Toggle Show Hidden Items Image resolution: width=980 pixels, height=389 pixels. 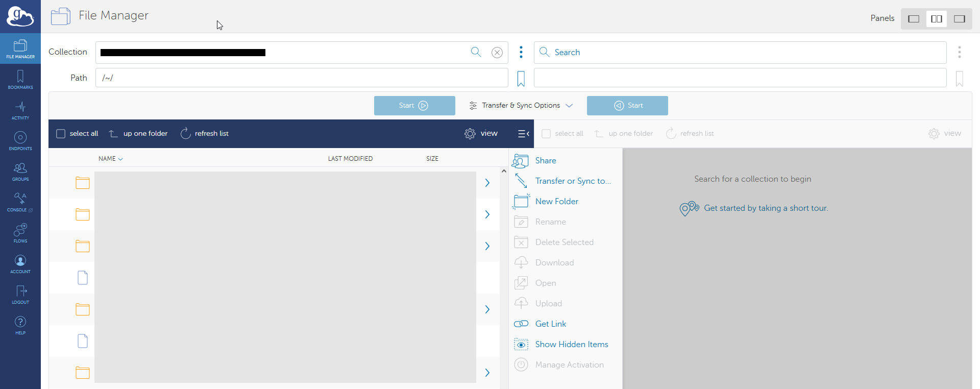pyautogui.click(x=571, y=345)
